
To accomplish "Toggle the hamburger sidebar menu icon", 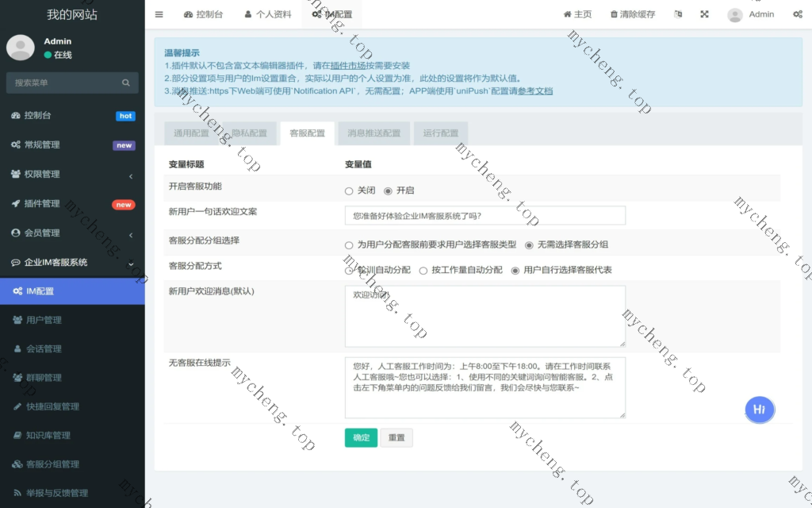I will pyautogui.click(x=159, y=14).
